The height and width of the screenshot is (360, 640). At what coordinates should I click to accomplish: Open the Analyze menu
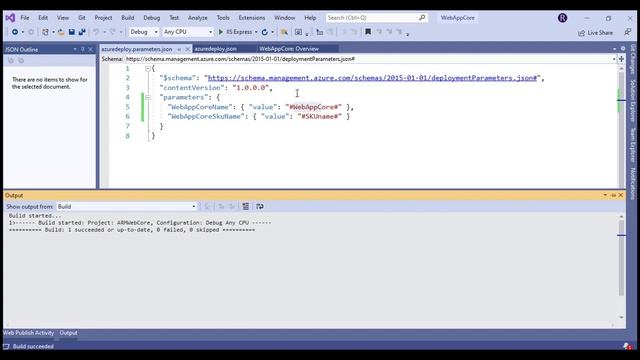tap(198, 18)
